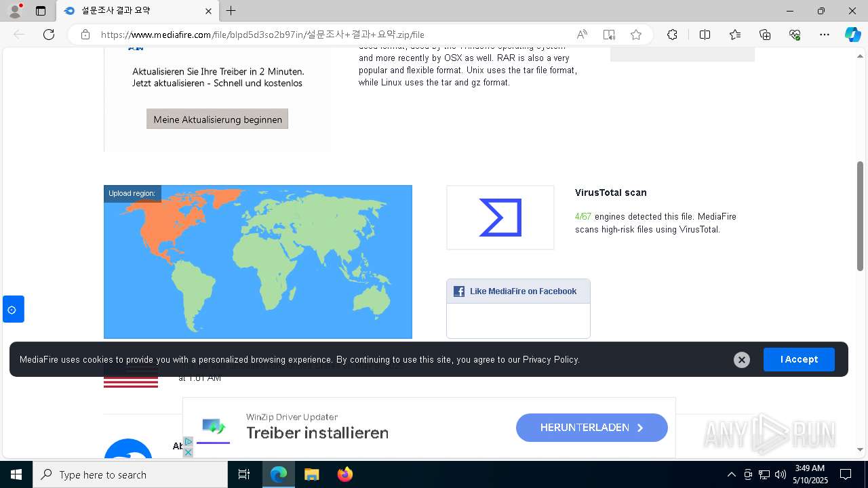Click the Facebook logo icon
Image resolution: width=868 pixels, height=488 pixels.
[x=459, y=291]
